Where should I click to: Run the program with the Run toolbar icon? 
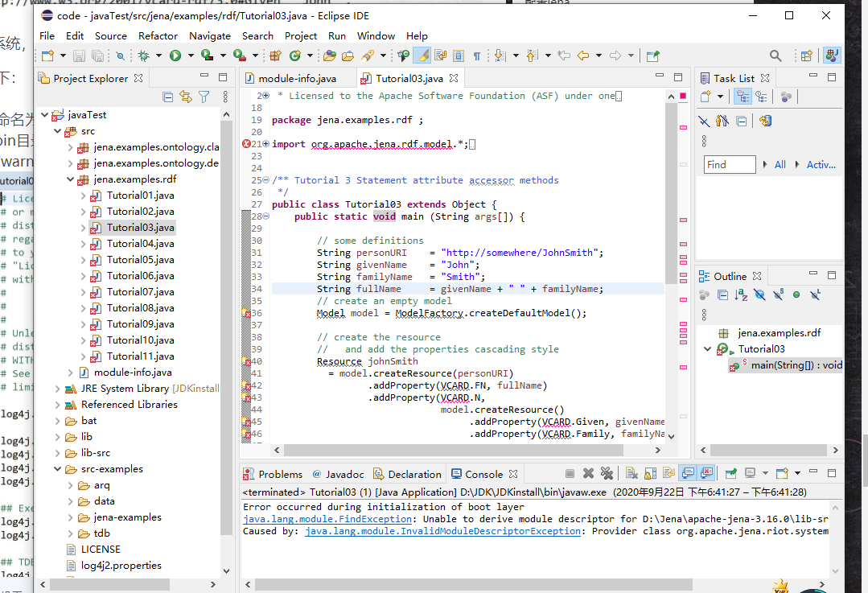(175, 56)
